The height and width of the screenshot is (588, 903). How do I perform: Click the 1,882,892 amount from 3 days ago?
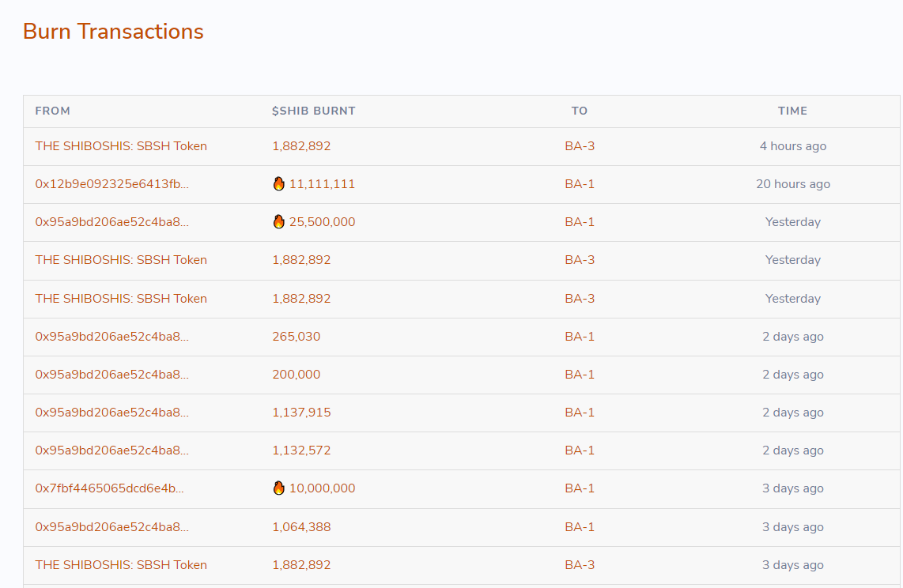pos(301,565)
